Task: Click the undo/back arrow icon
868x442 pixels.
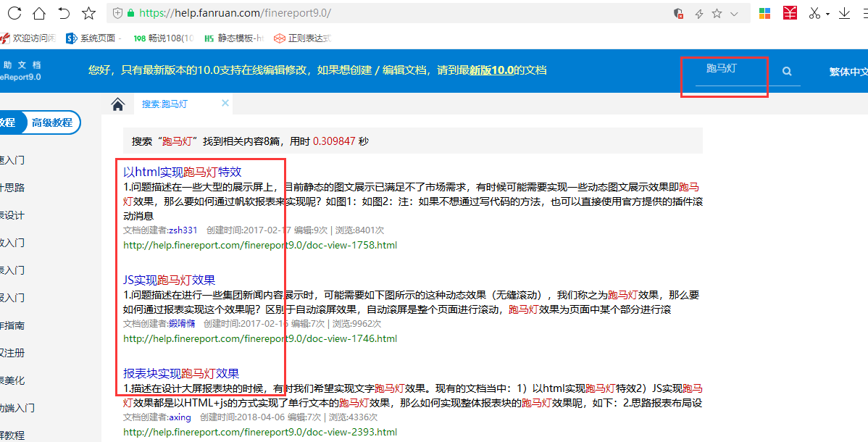Action: click(64, 13)
